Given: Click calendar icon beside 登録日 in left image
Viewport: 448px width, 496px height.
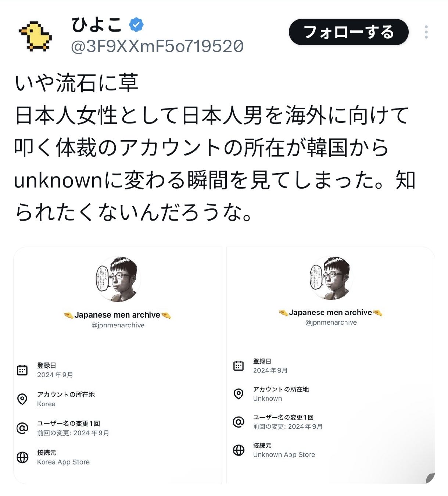Looking at the screenshot, I should (x=22, y=370).
